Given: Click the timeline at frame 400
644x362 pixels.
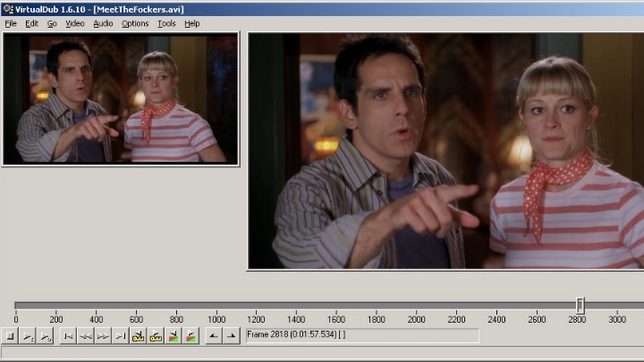Looking at the screenshot, I should pyautogui.click(x=96, y=306).
